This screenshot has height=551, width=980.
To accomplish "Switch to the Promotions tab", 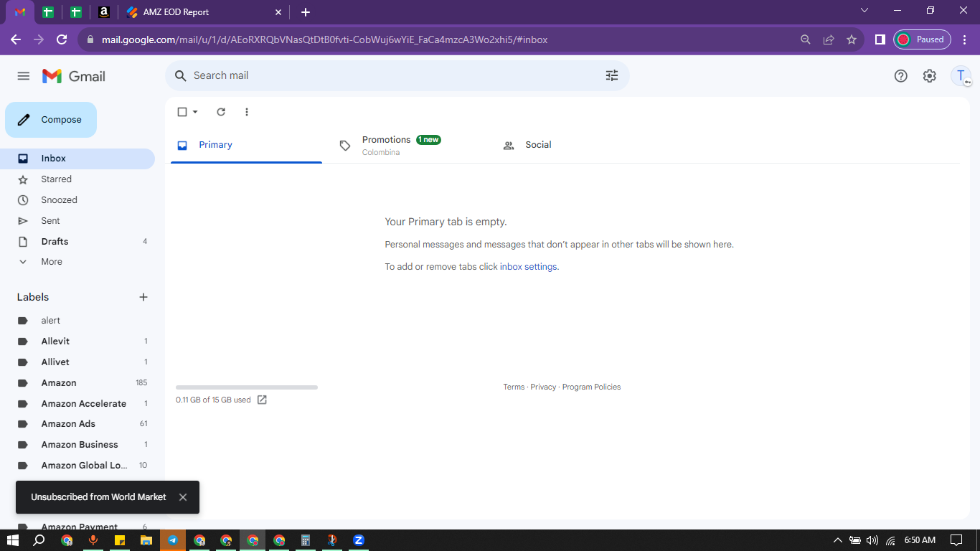I will [x=410, y=145].
